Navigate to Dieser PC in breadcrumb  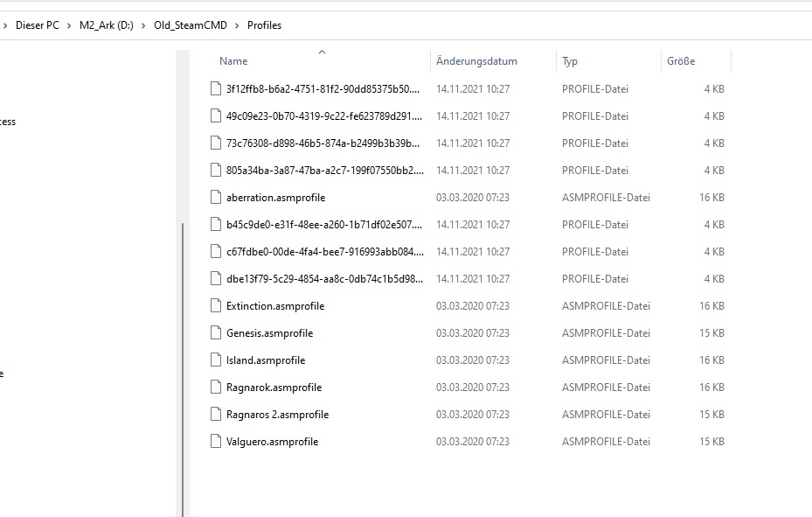coord(38,25)
